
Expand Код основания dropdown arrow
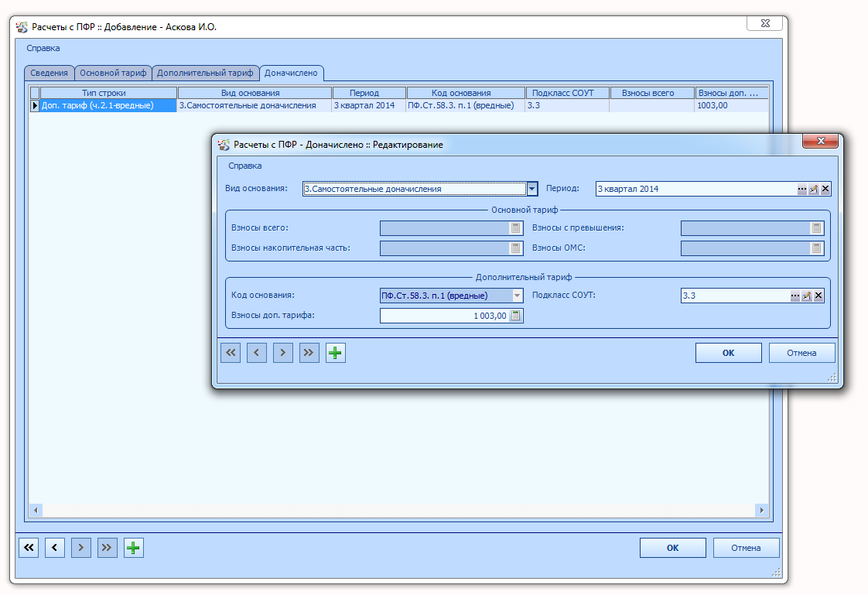[x=517, y=296]
